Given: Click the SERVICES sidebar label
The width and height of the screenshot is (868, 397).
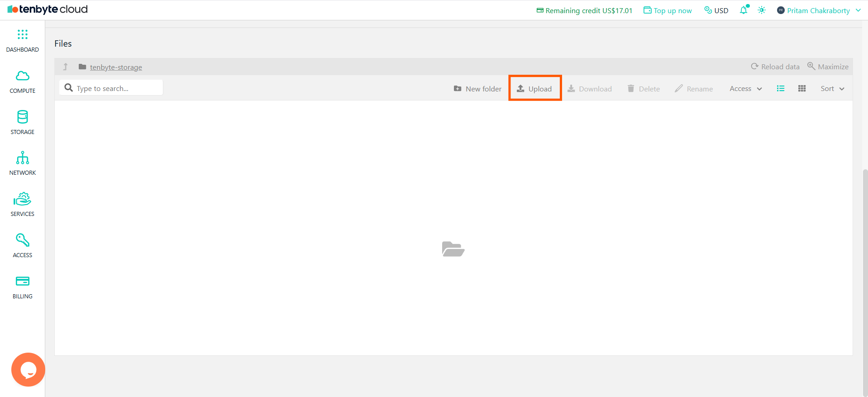Looking at the screenshot, I should coord(22,214).
